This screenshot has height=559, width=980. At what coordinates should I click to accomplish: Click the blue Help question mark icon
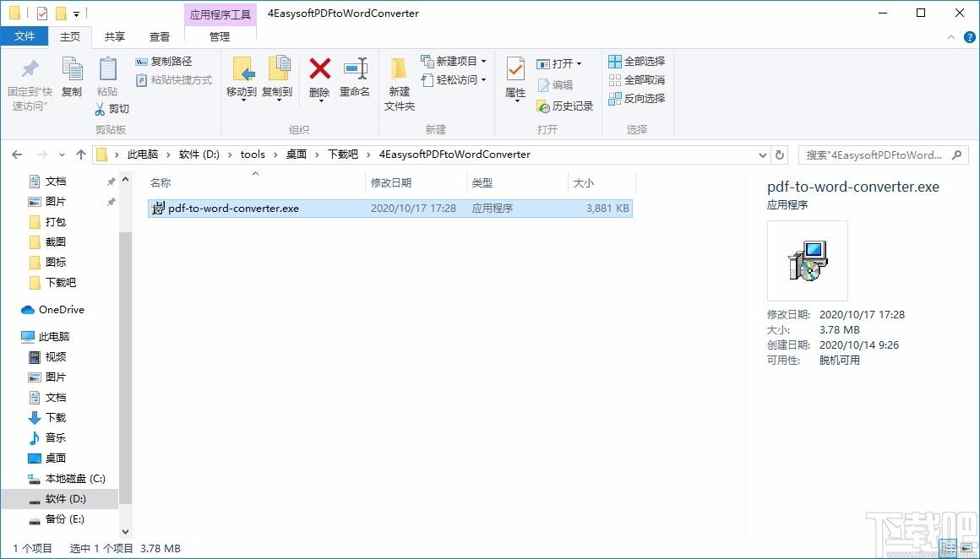[x=969, y=37]
